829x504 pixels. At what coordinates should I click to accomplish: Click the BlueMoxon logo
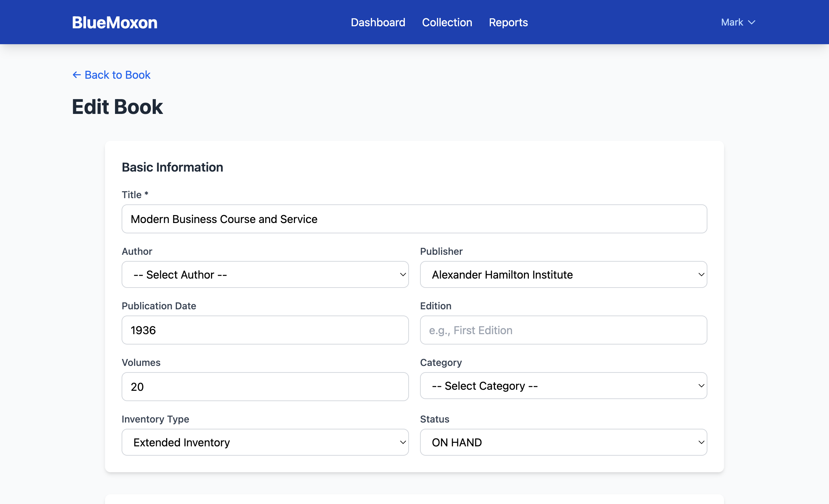pyautogui.click(x=115, y=22)
